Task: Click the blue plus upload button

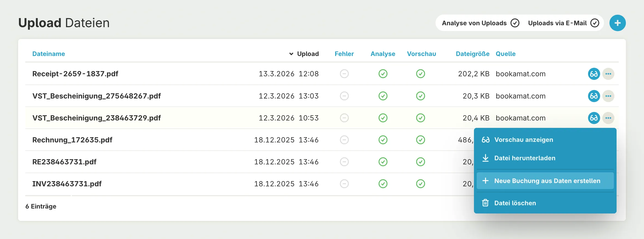Action: coord(617,23)
